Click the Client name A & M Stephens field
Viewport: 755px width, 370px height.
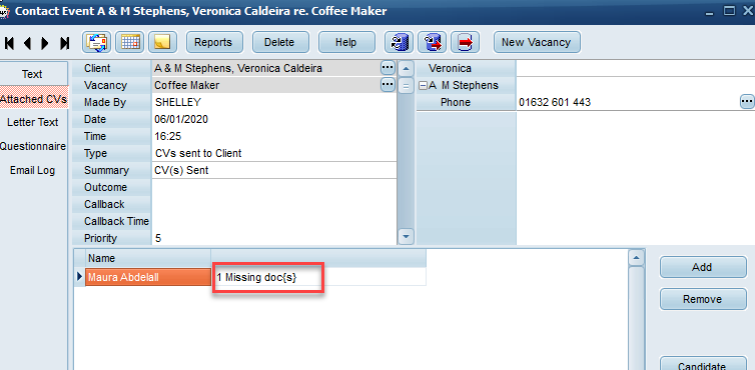266,68
